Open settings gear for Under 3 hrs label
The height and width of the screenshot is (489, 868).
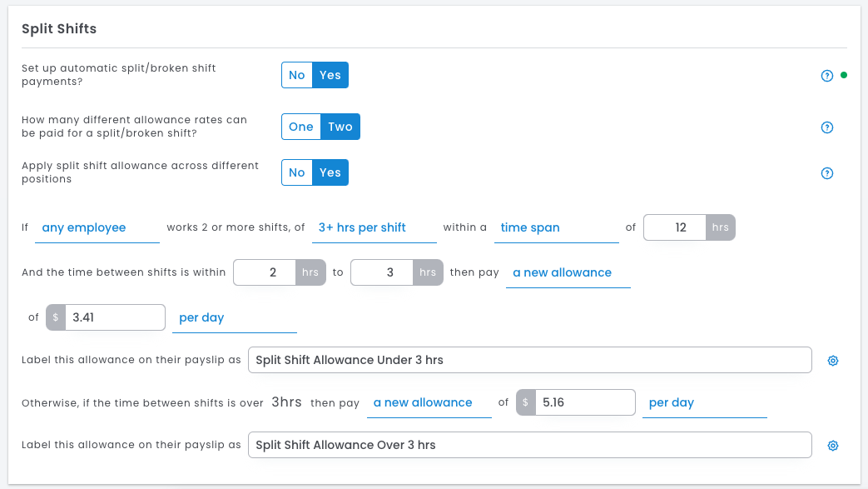click(832, 361)
